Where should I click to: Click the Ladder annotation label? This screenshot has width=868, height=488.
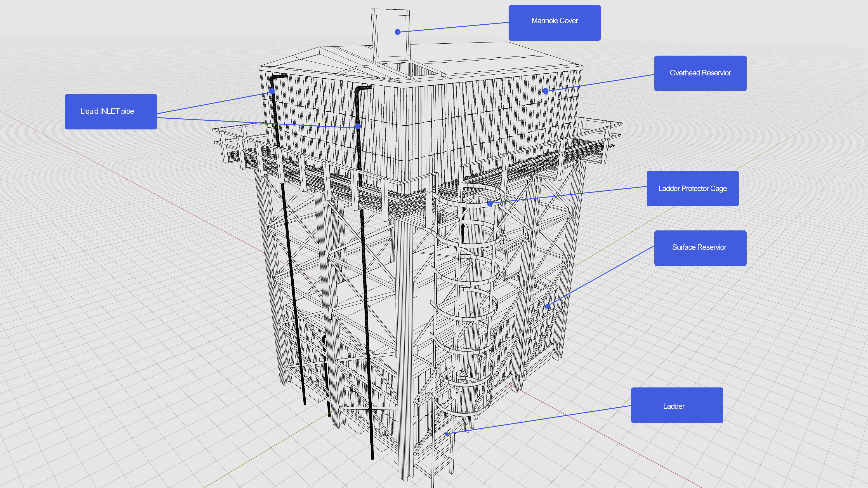point(677,405)
